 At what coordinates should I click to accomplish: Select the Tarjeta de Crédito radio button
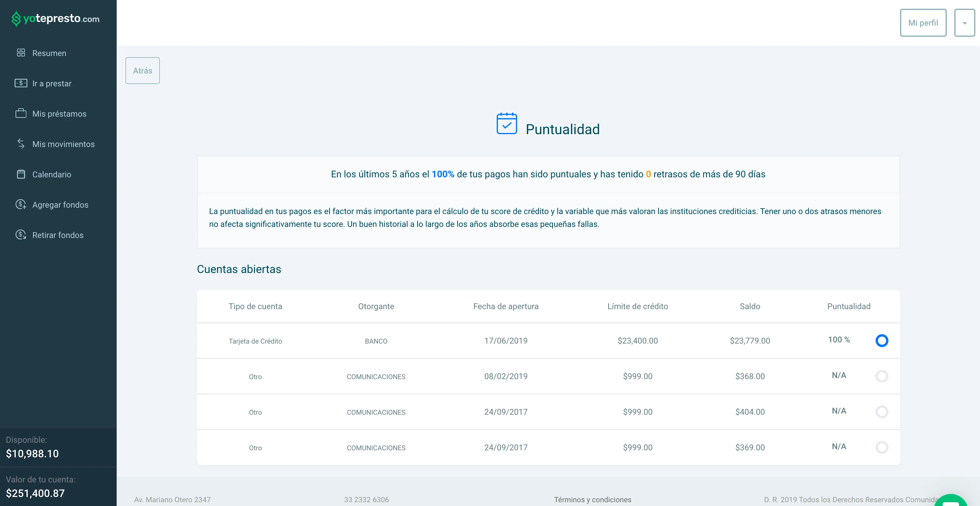point(881,341)
